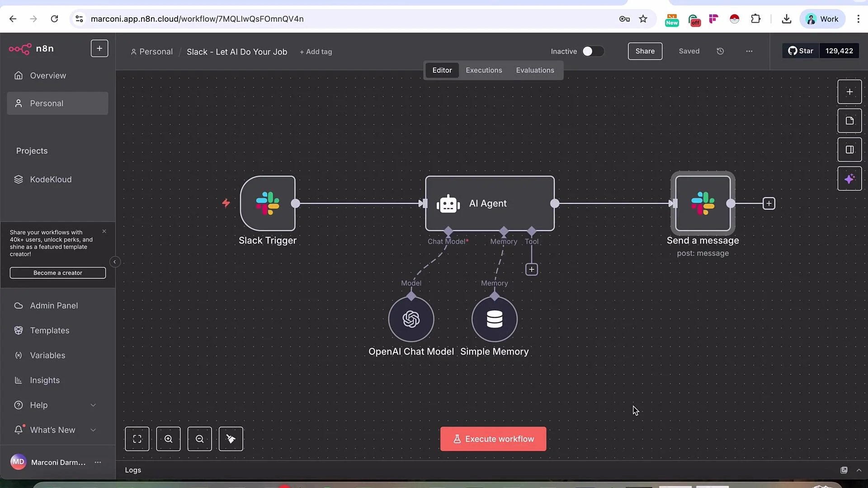Click the add node plus button on canvas toolbar
Viewport: 868px width, 488px height.
tap(849, 92)
